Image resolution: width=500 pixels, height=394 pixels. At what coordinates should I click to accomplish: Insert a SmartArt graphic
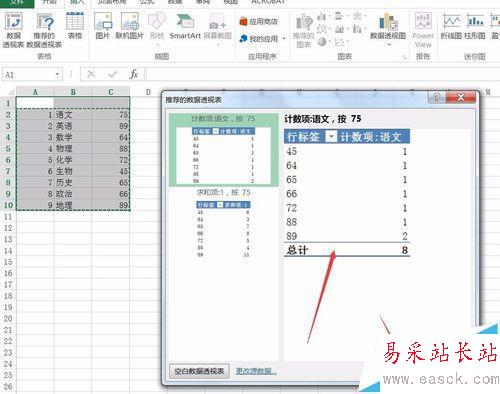185,26
